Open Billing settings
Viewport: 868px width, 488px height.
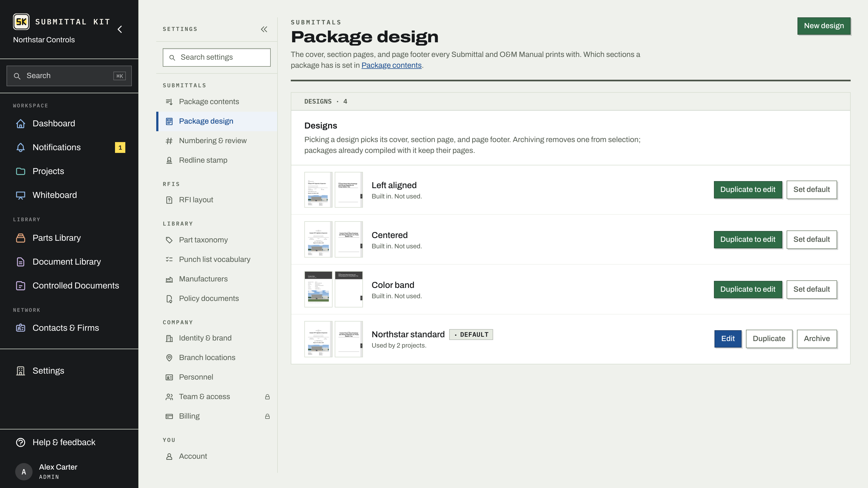pos(217,416)
